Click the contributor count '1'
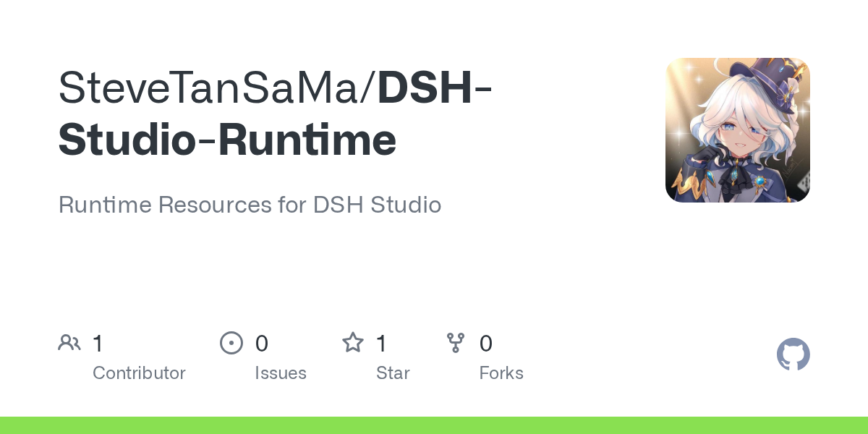The height and width of the screenshot is (434, 868). (x=98, y=344)
